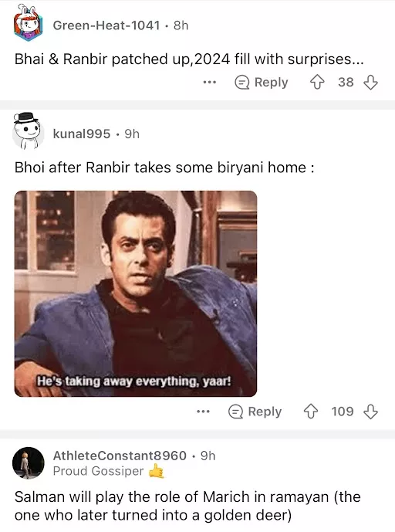Reply to kunal995's comment
395x532 pixels.
point(255,412)
